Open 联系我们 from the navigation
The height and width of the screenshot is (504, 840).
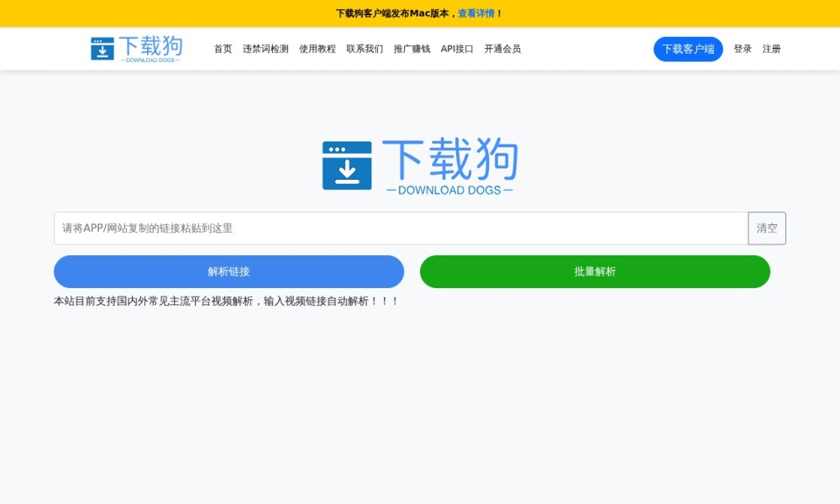365,49
